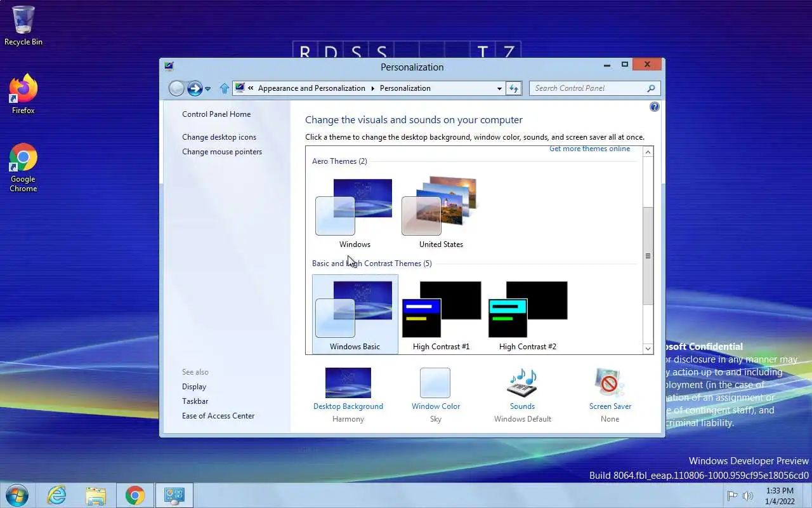
Task: Click the theme list scrollbar thumb
Action: [648, 256]
